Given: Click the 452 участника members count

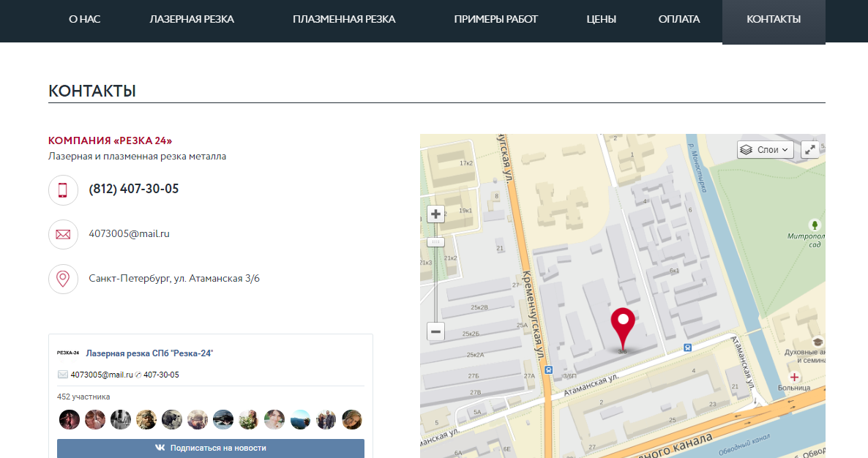Looking at the screenshot, I should [83, 397].
